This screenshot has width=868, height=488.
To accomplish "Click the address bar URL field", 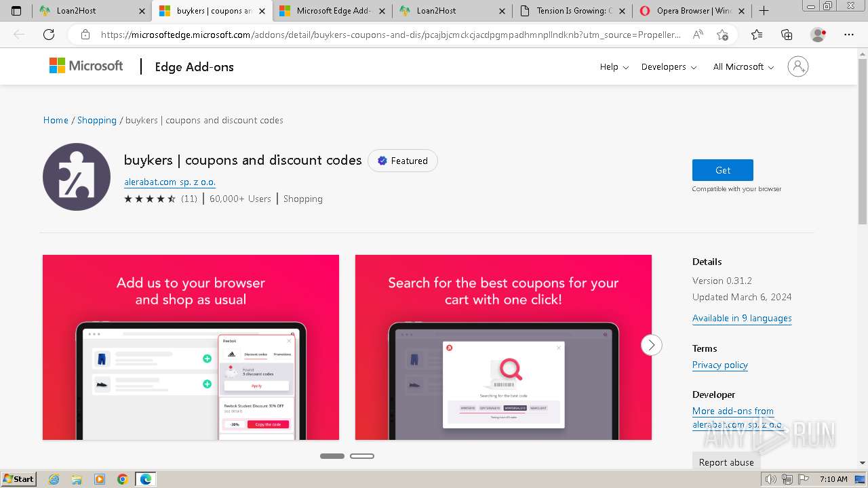I will pyautogui.click(x=391, y=35).
